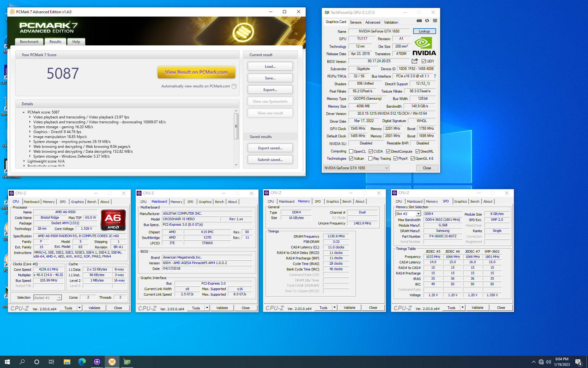
Task: Click Submit saved... button
Action: (x=270, y=159)
